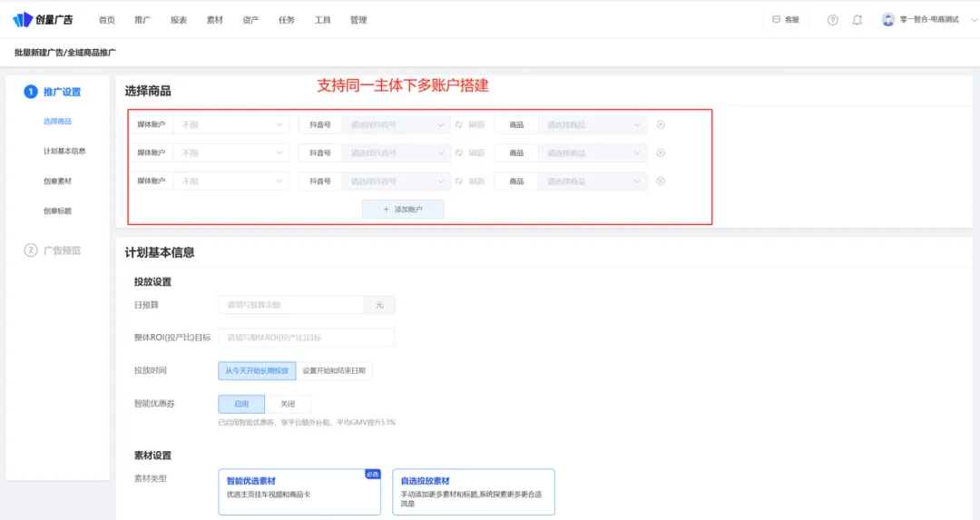980x520 pixels.
Task: Click 添加账户 button
Action: click(403, 210)
